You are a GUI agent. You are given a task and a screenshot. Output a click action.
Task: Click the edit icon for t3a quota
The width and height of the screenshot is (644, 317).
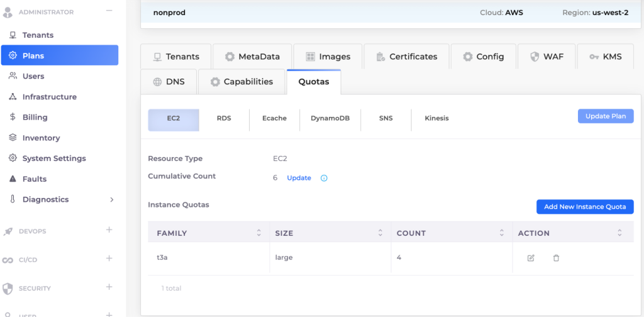click(x=531, y=258)
